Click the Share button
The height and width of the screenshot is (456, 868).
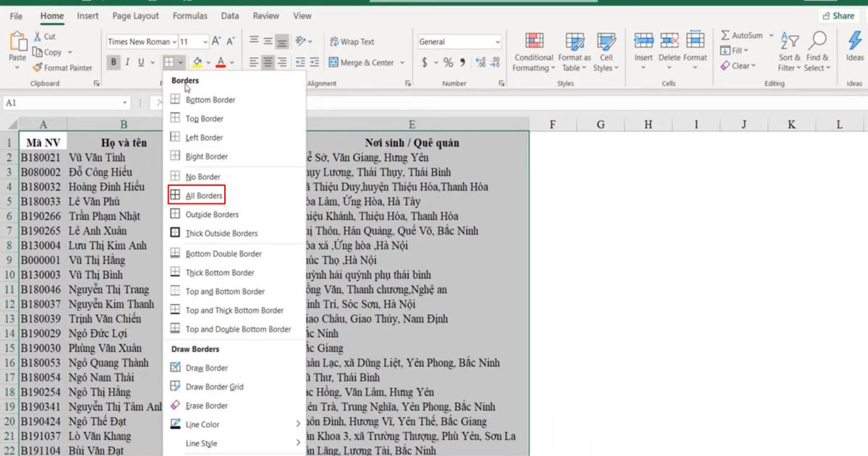[839, 14]
